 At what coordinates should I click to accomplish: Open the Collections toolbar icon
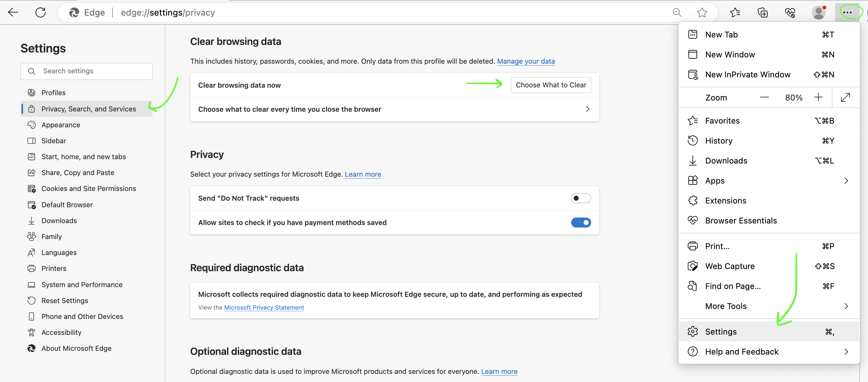762,12
